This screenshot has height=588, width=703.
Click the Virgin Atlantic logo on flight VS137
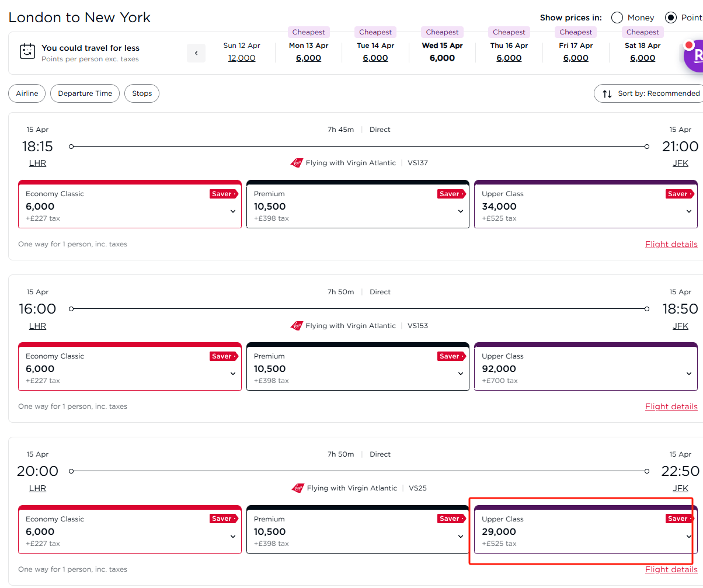pos(297,163)
